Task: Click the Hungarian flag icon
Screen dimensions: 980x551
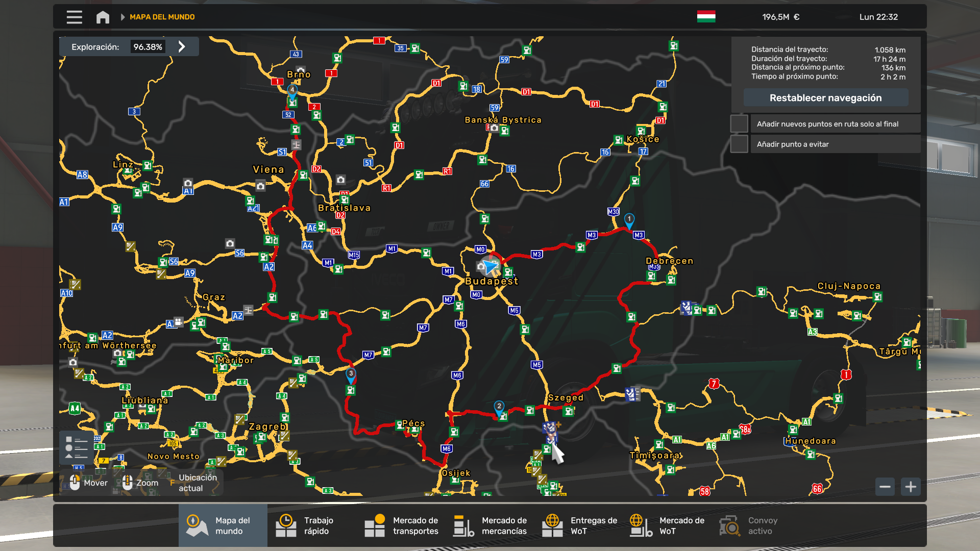Action: (x=706, y=17)
